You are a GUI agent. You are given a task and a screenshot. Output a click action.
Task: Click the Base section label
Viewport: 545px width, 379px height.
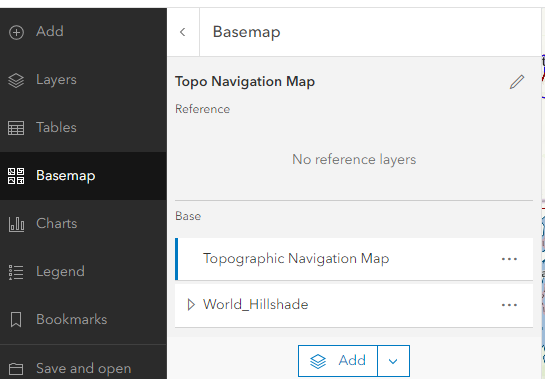pos(188,216)
